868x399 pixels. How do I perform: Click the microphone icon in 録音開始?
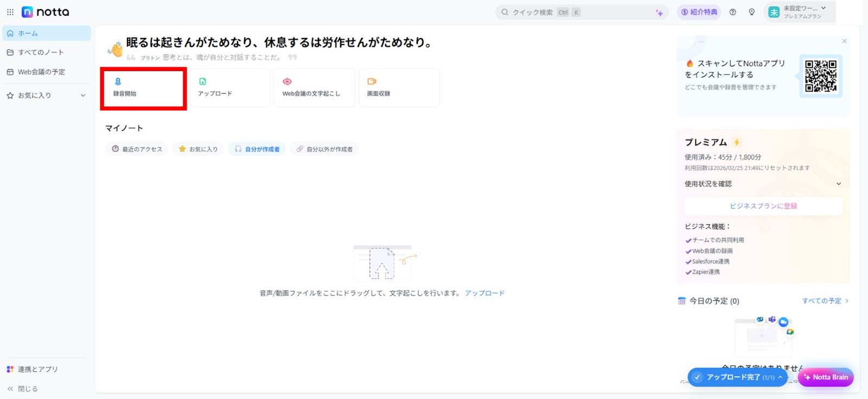(118, 81)
